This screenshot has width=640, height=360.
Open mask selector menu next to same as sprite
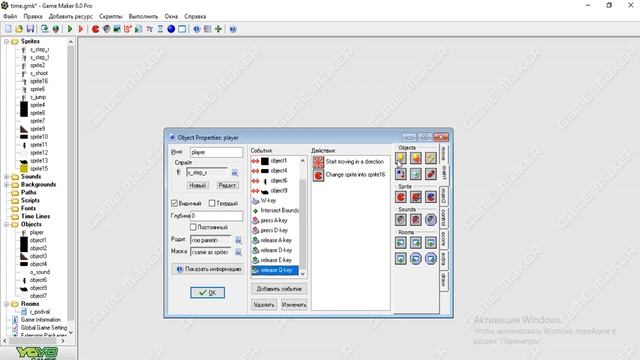click(x=238, y=252)
